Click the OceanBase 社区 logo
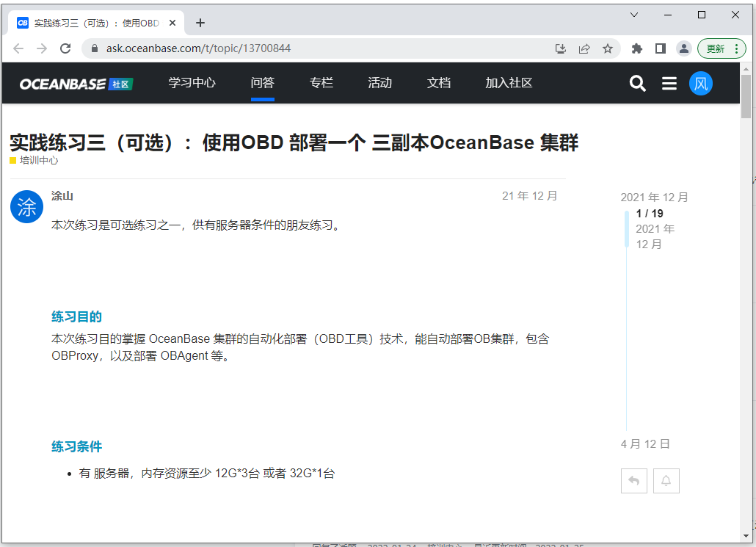 76,84
